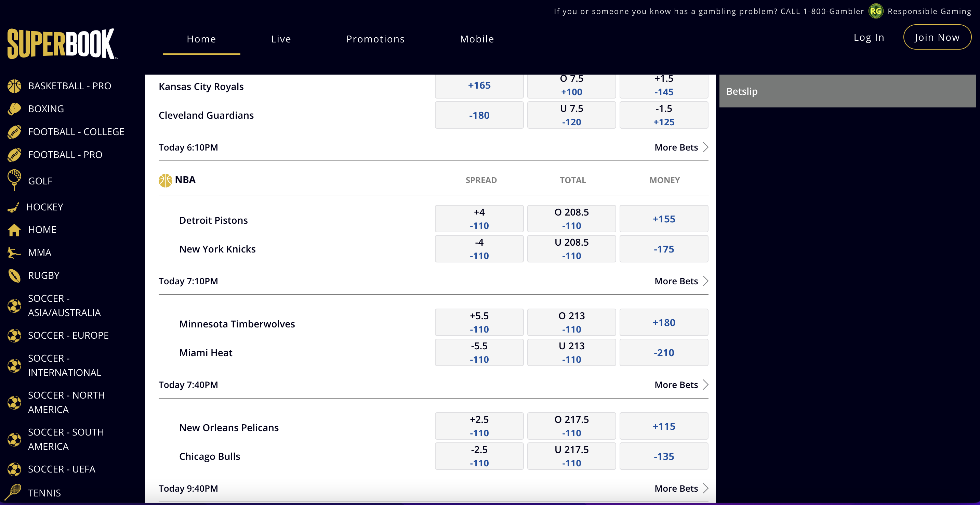Open Tennis sidebar category

click(x=44, y=493)
